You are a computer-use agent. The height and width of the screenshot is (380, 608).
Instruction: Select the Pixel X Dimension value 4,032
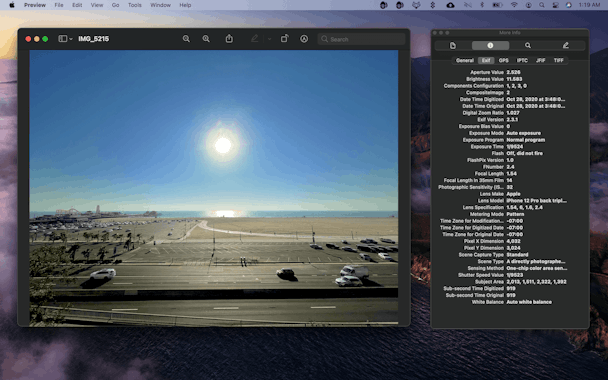[x=513, y=241]
